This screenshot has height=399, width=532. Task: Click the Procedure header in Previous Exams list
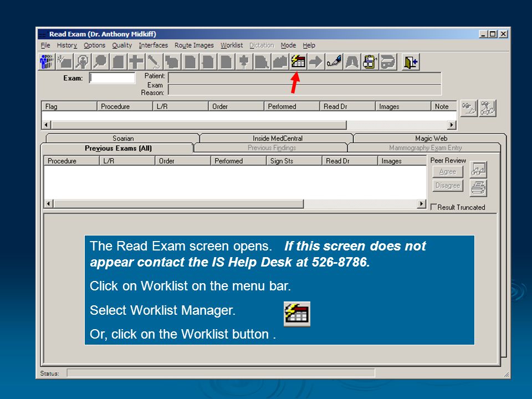(71, 161)
